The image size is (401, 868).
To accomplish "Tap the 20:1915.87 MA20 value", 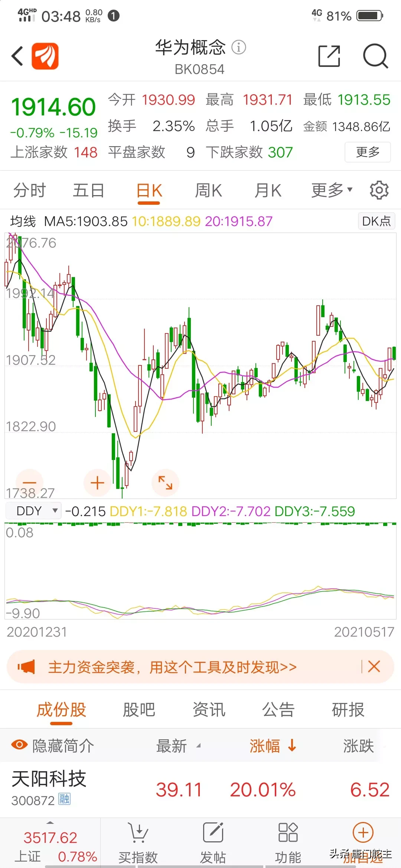I will [239, 221].
